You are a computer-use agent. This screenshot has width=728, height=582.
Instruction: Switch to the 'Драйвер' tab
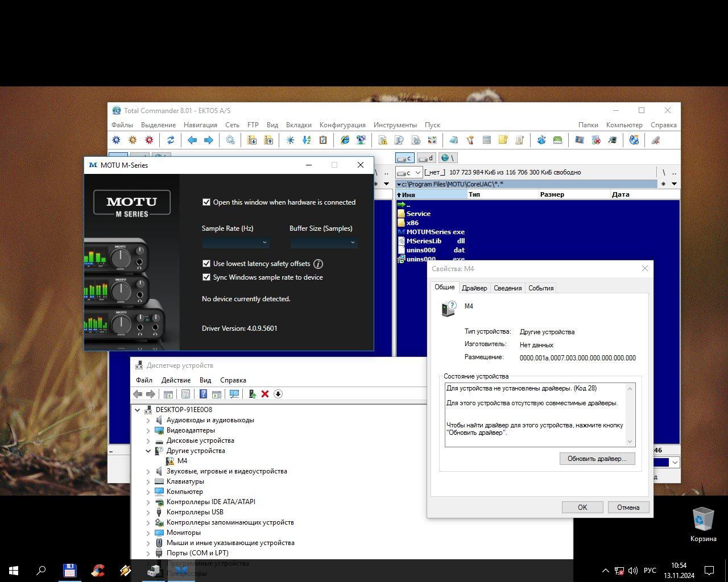coord(474,288)
